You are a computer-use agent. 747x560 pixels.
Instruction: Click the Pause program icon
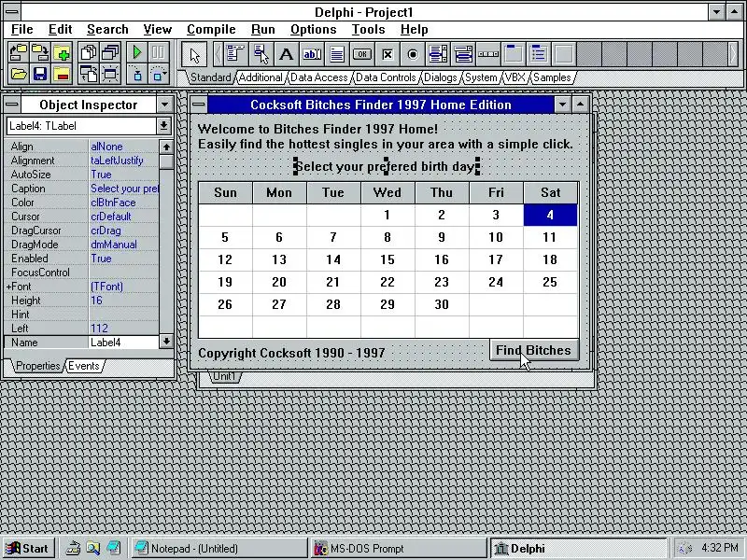pos(159,52)
